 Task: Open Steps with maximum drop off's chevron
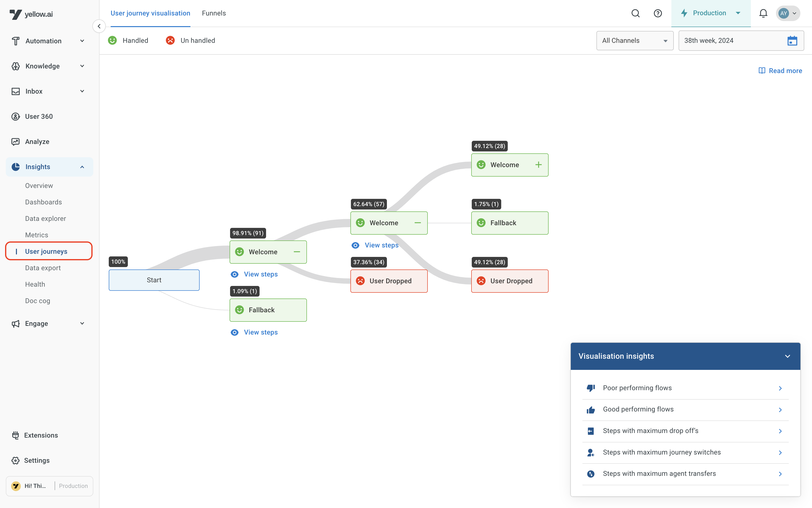click(x=780, y=431)
